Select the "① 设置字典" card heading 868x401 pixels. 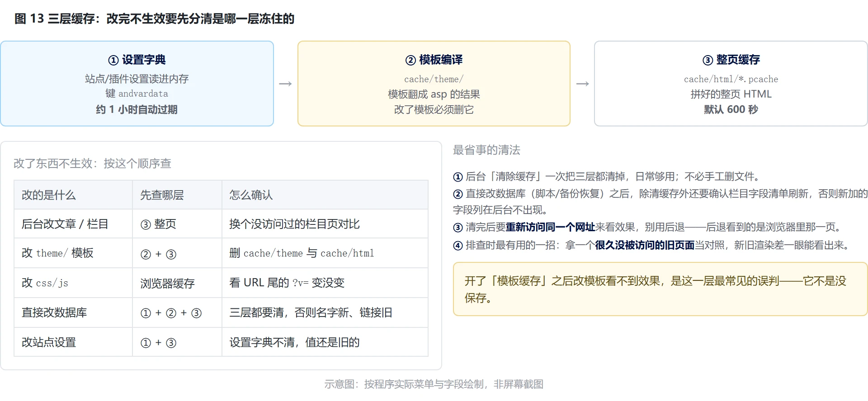point(137,60)
